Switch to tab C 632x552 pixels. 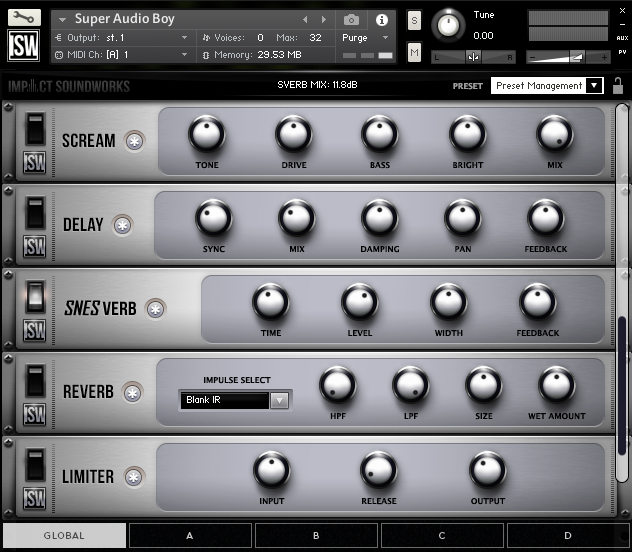click(x=442, y=535)
